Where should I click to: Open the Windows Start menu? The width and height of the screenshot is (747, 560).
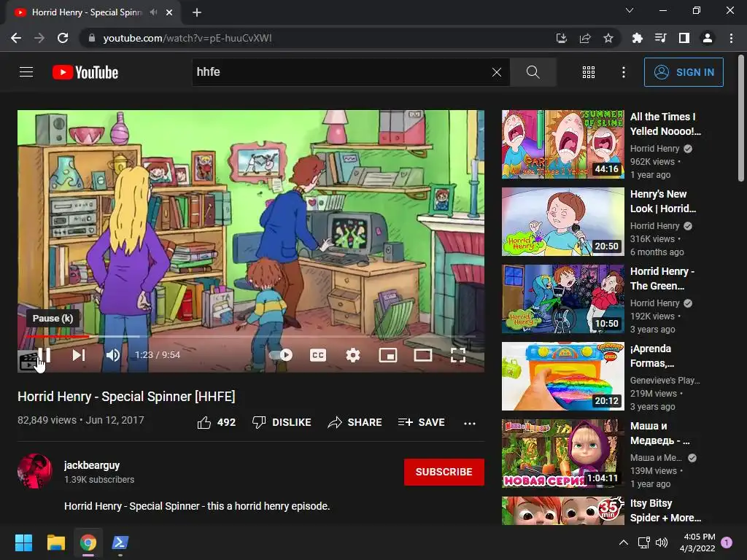coord(23,542)
